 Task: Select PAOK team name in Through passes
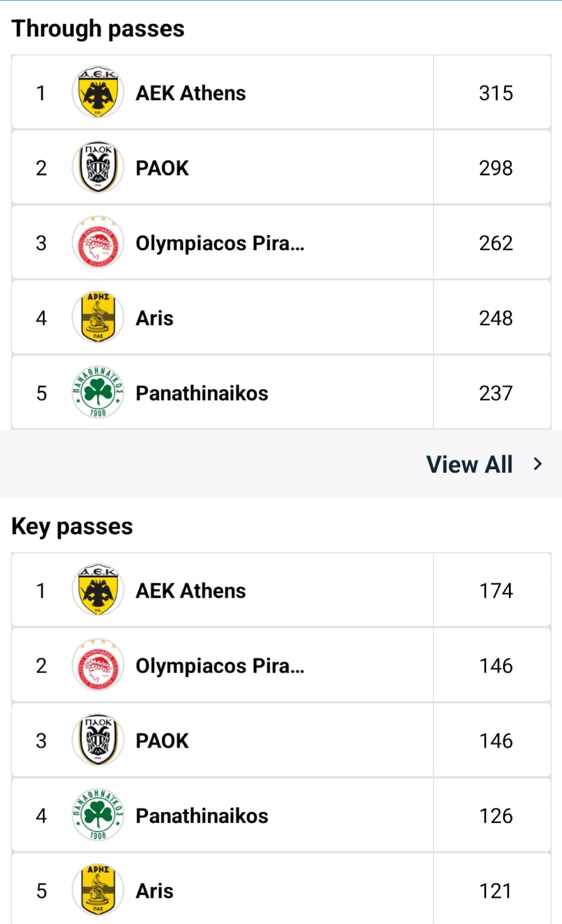[x=162, y=168]
